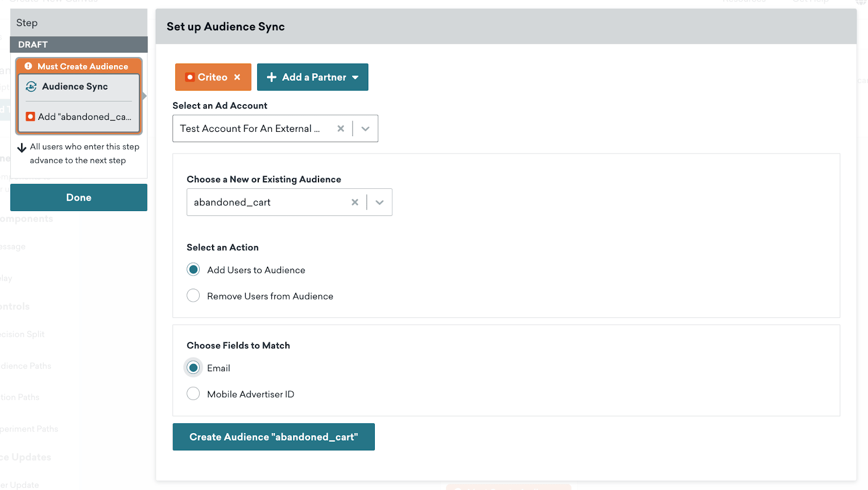Click the warning icon beside Must Create Audience
The image size is (868, 490).
(x=28, y=66)
